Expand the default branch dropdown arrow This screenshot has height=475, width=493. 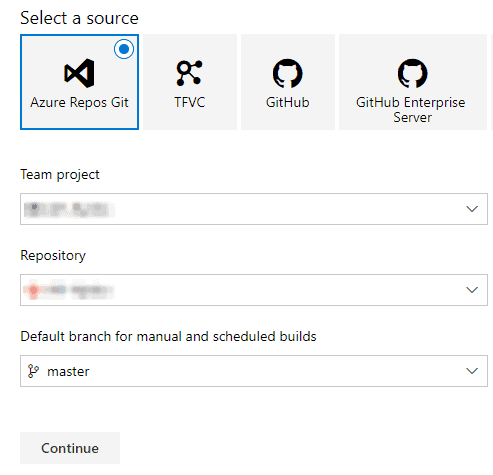(472, 371)
